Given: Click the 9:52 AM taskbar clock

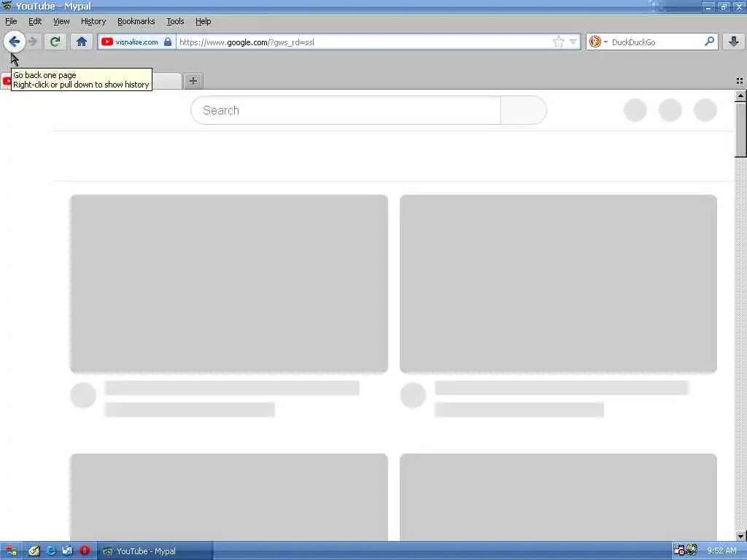Looking at the screenshot, I should [x=721, y=551].
